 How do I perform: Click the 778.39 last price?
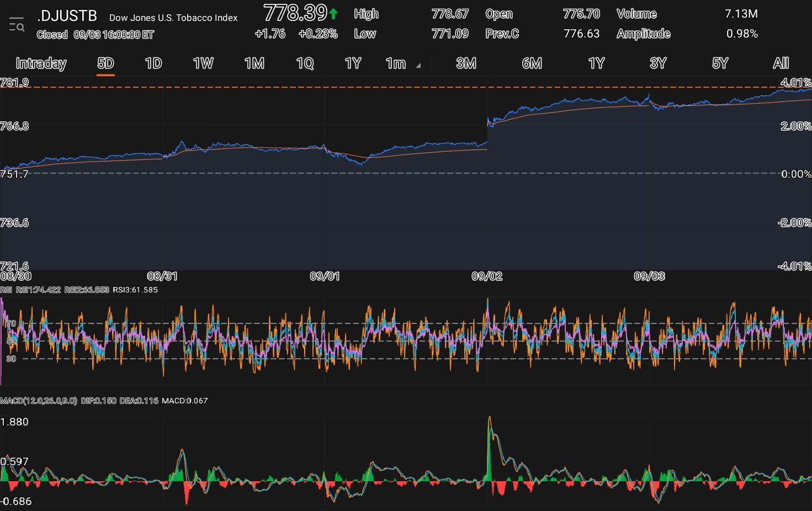point(295,13)
